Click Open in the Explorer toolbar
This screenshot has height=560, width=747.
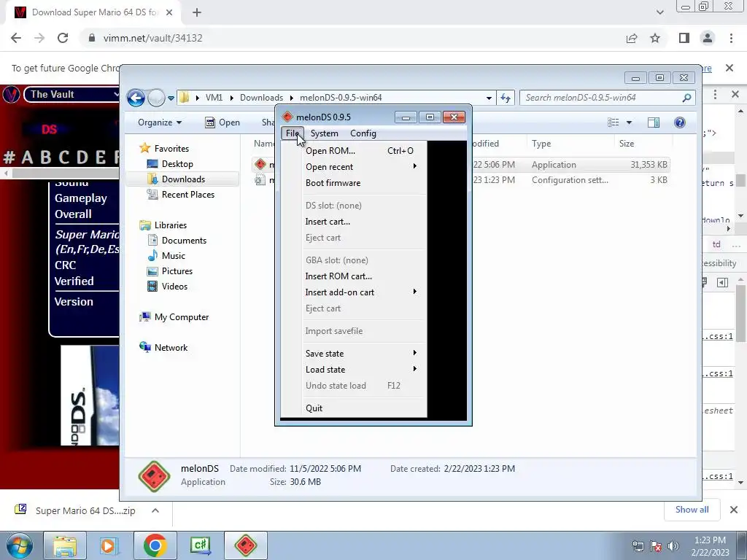click(222, 122)
